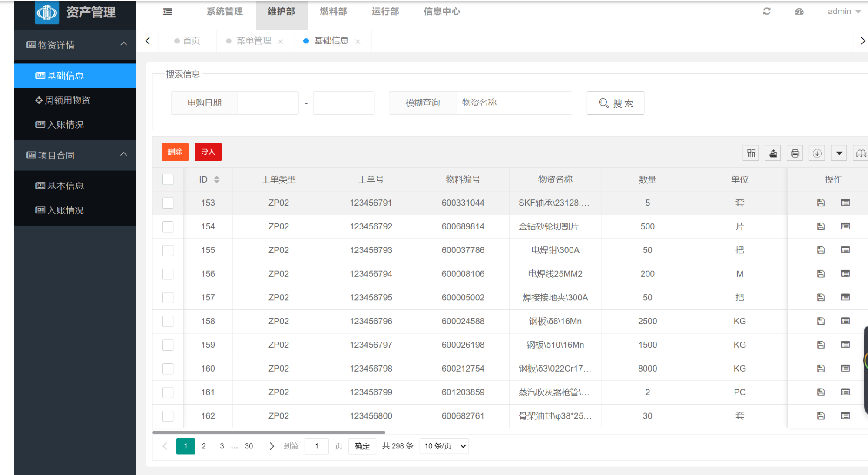The width and height of the screenshot is (868, 475).
Task: Click the refresh icon in the header
Action: click(767, 11)
